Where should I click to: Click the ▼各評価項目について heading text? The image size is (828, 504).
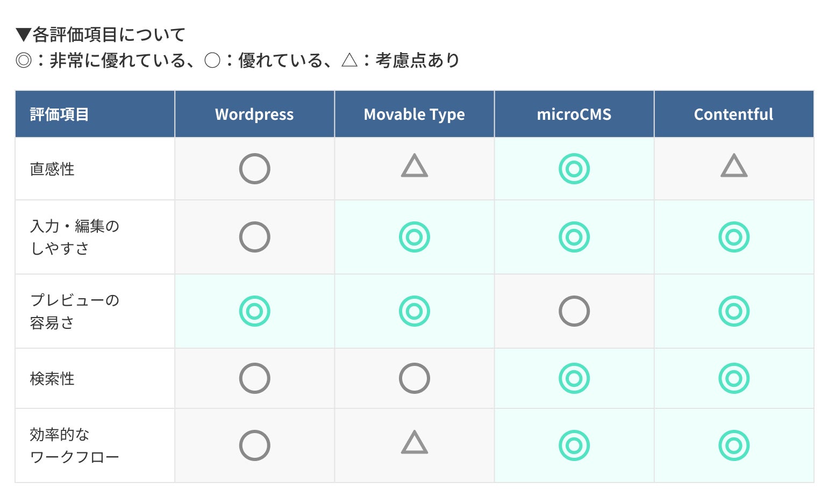coord(101,35)
